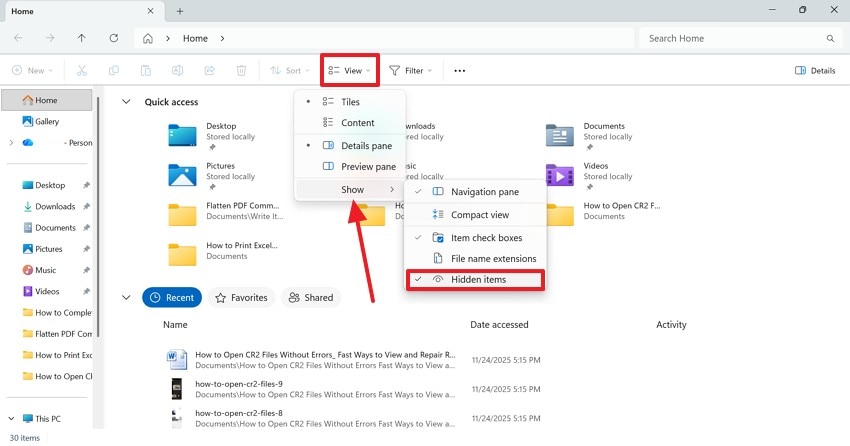The width and height of the screenshot is (850, 446).
Task: Click the Back arrow navigation button
Action: point(18,38)
